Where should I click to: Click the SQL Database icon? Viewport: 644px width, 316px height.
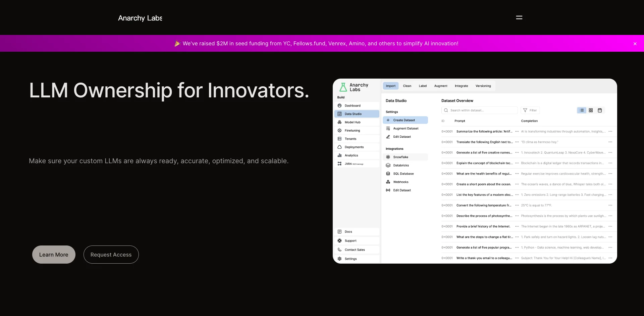388,174
